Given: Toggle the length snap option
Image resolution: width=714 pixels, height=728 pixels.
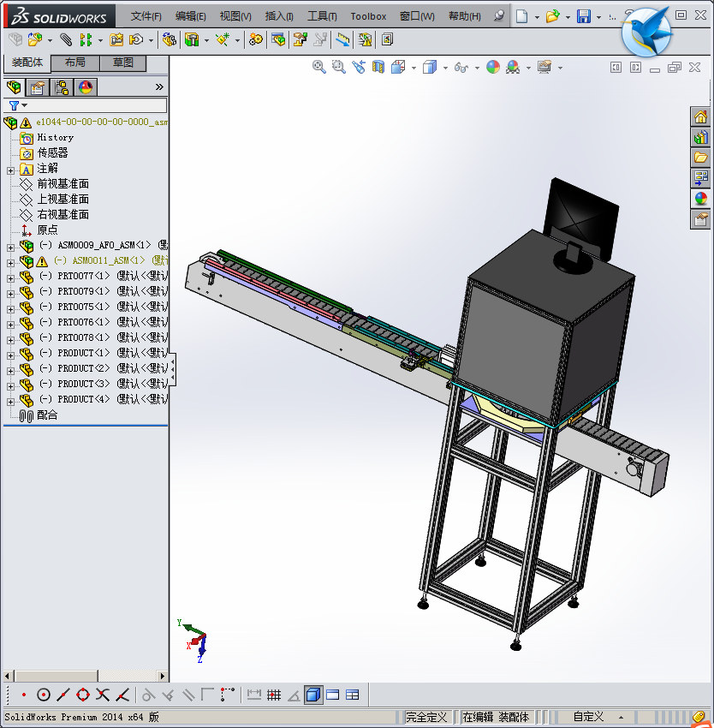Looking at the screenshot, I should [x=254, y=695].
